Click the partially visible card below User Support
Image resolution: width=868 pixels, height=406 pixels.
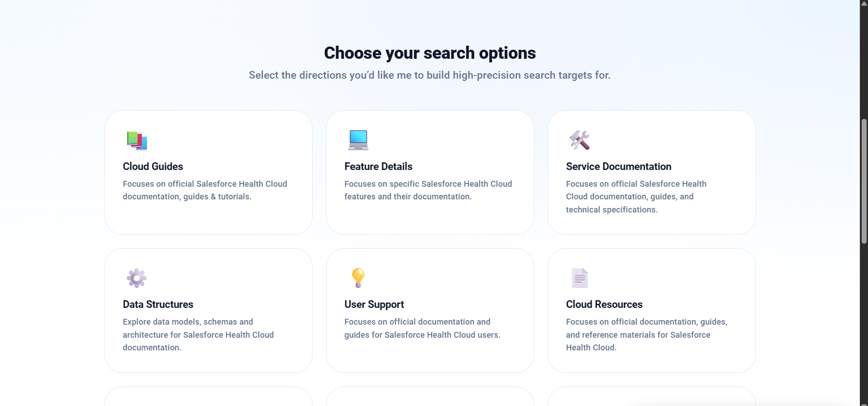pos(430,398)
